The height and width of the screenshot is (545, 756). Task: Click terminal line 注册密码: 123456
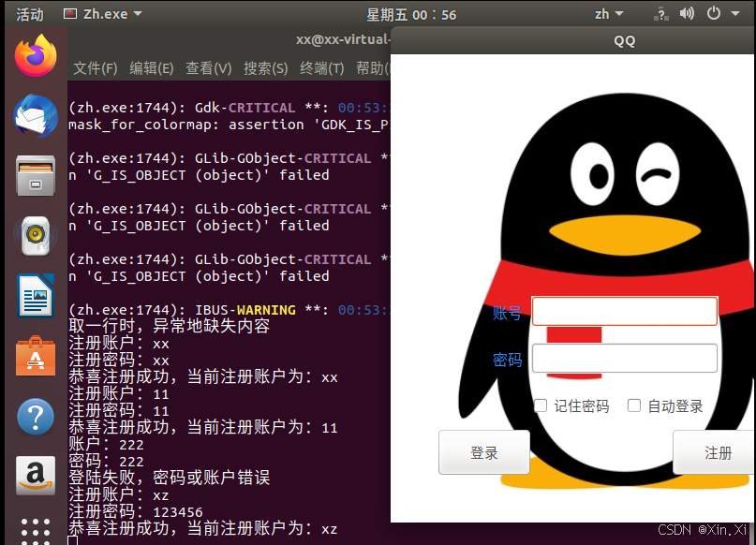tap(136, 511)
